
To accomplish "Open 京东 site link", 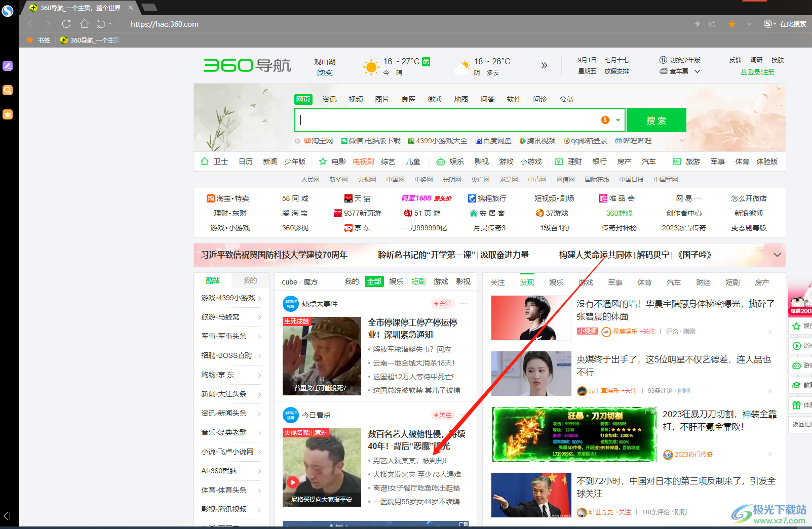I will (357, 228).
